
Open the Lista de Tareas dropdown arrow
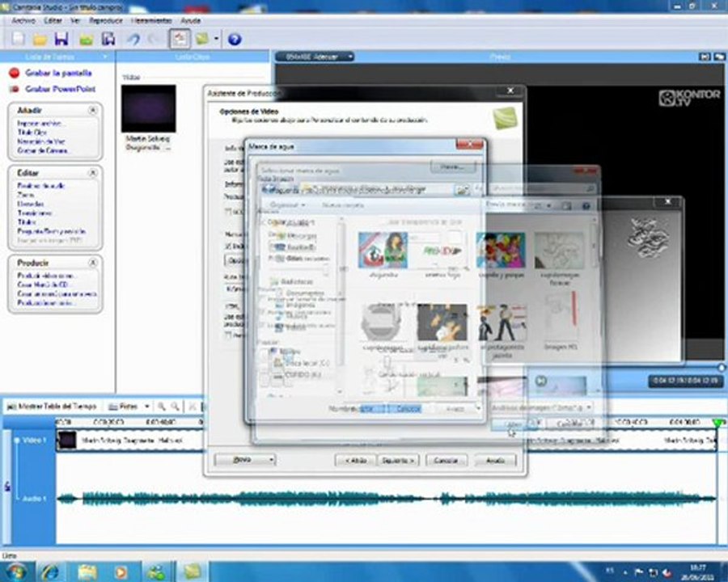[105, 57]
